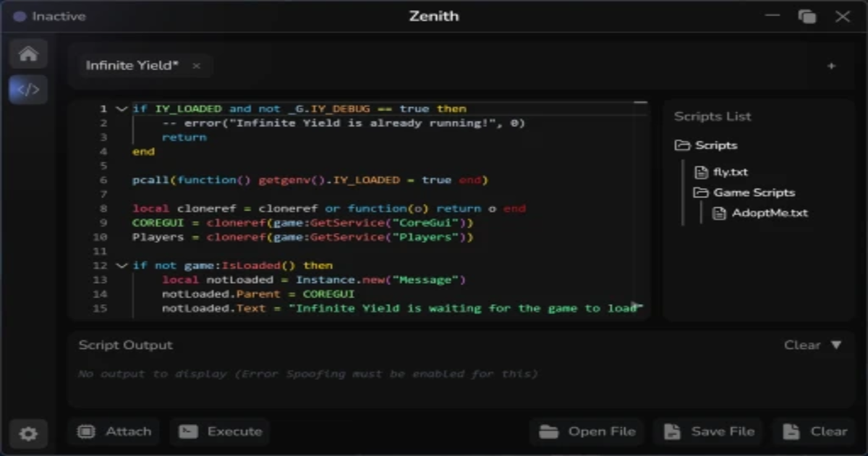Select the Home icon in the sidebar
868x456 pixels.
[x=27, y=53]
